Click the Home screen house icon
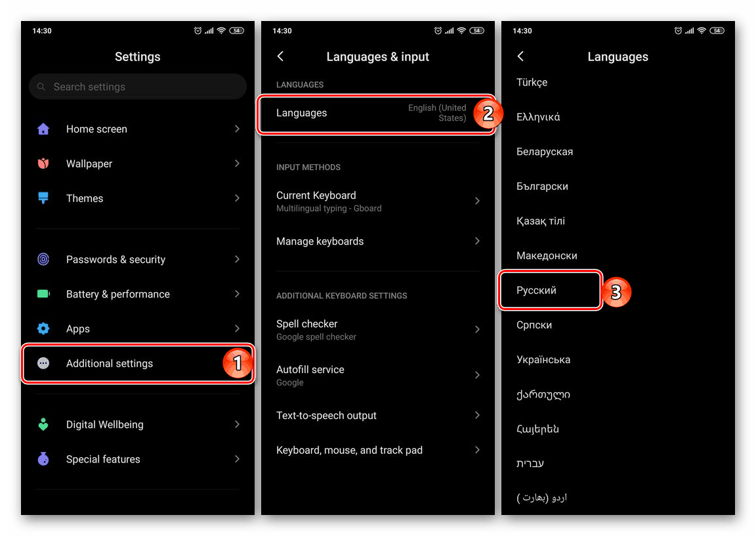This screenshot has height=536, width=756. [43, 129]
